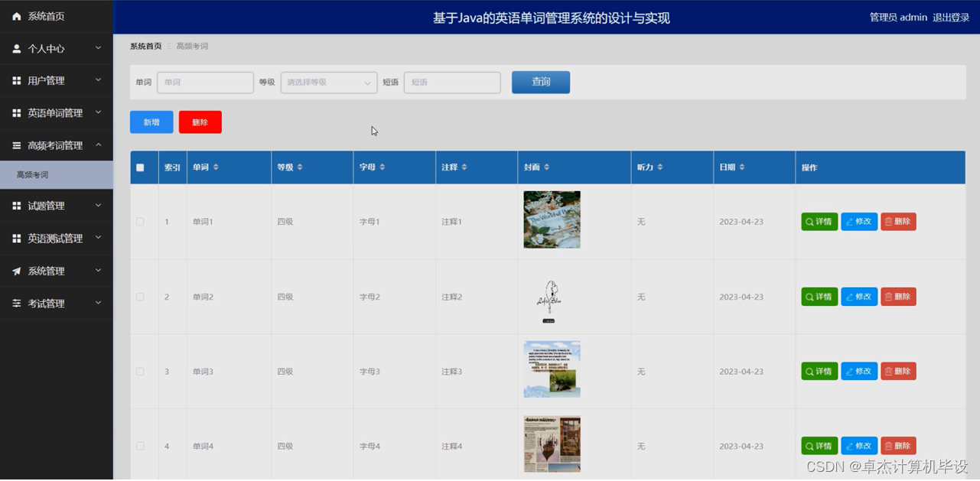Sort by 字母 column arrows
Viewport: 980px width, 481px height.
383,167
